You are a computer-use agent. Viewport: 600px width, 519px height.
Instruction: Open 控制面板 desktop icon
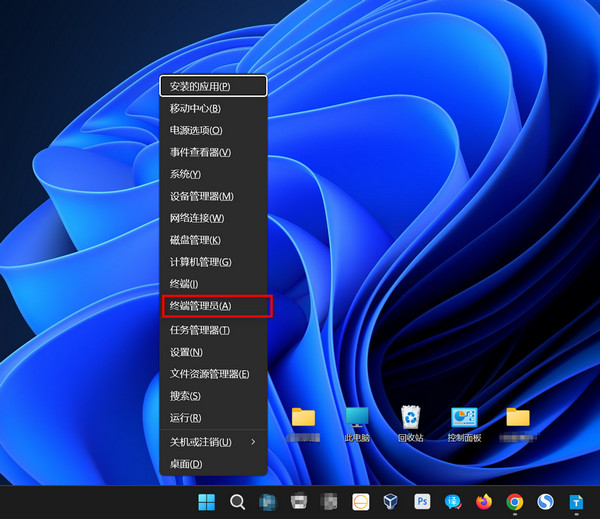464,423
